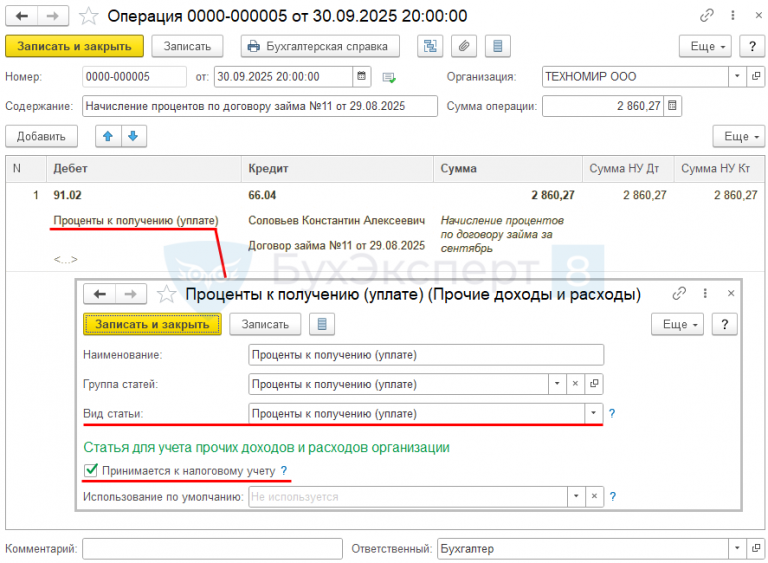Expand the Организация dropdown list
Screen dimensions: 768x563
point(737,76)
